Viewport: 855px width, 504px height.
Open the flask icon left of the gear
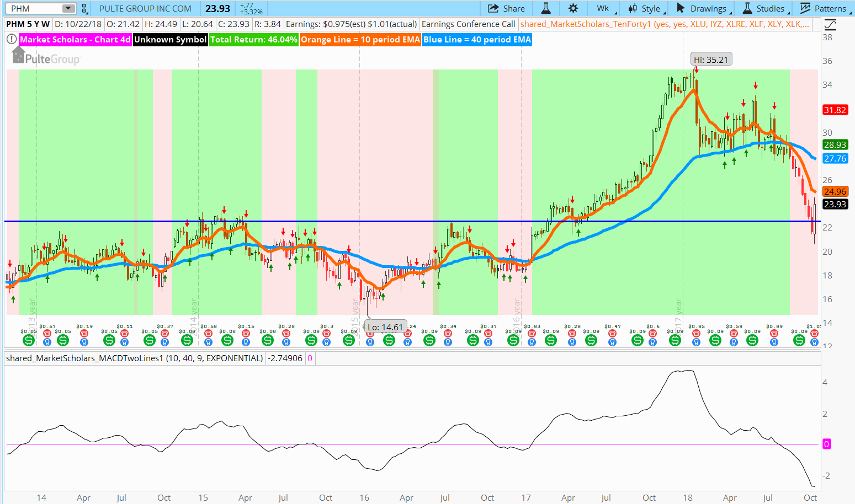pyautogui.click(x=546, y=8)
